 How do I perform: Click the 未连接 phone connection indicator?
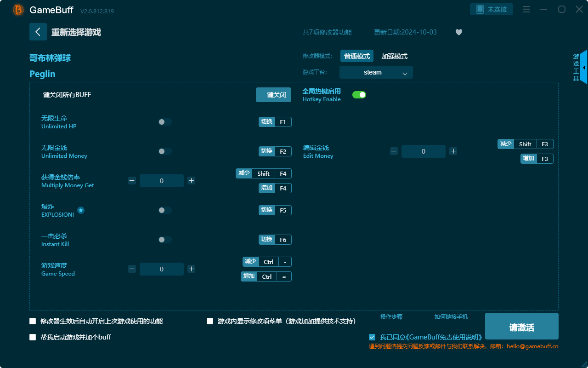click(x=492, y=9)
